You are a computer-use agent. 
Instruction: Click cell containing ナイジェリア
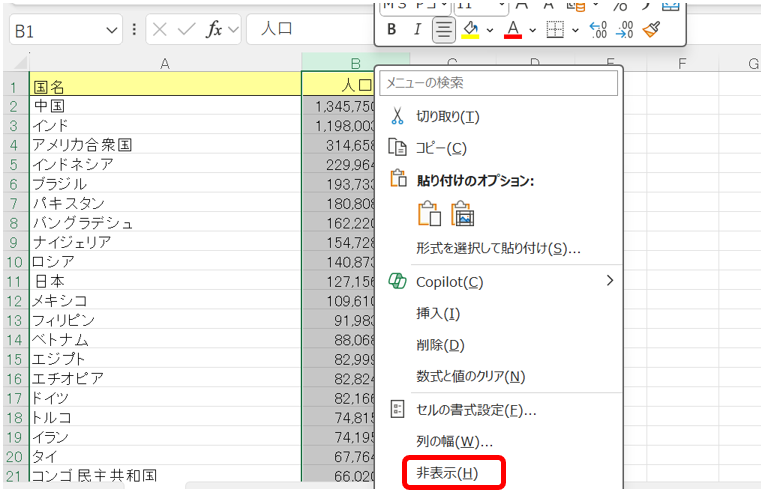(165, 242)
